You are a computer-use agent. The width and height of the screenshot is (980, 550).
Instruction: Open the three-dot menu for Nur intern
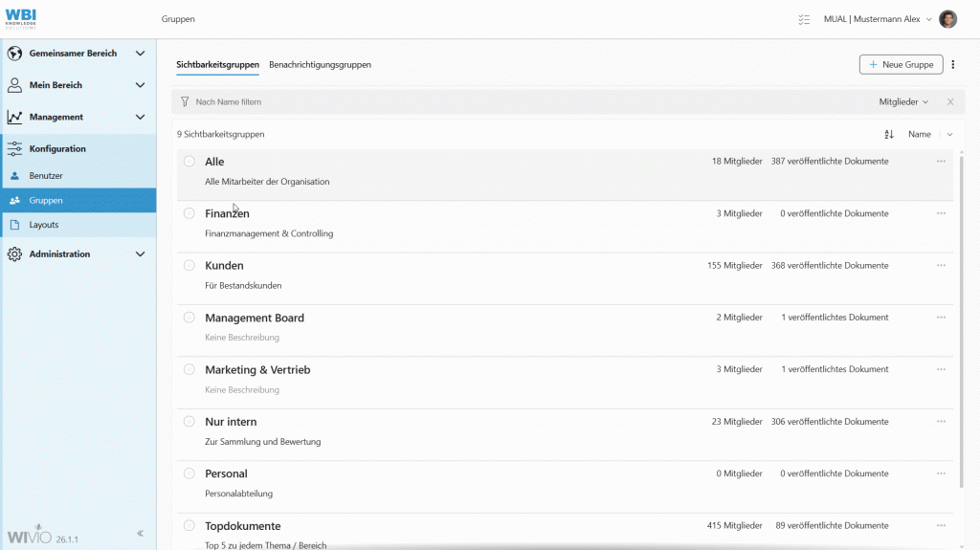(x=941, y=421)
